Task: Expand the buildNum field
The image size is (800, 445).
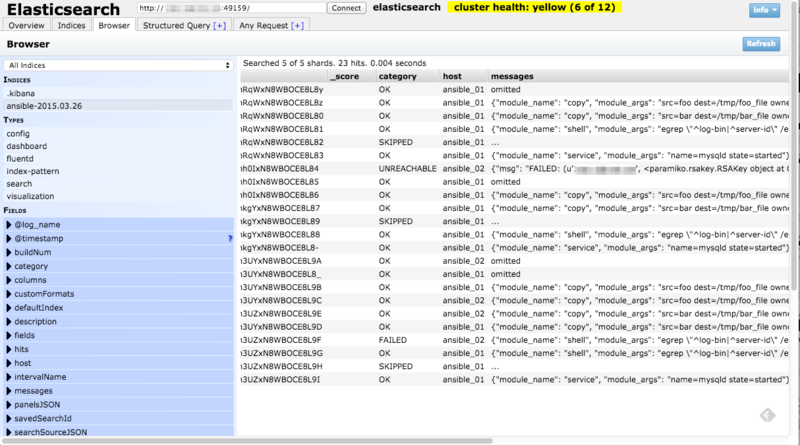Action: 118,252
